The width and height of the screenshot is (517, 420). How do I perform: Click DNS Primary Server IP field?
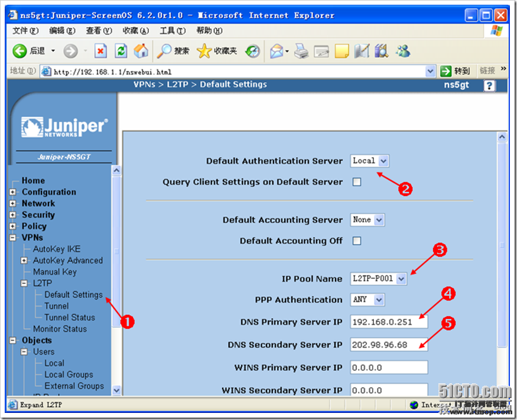point(389,322)
